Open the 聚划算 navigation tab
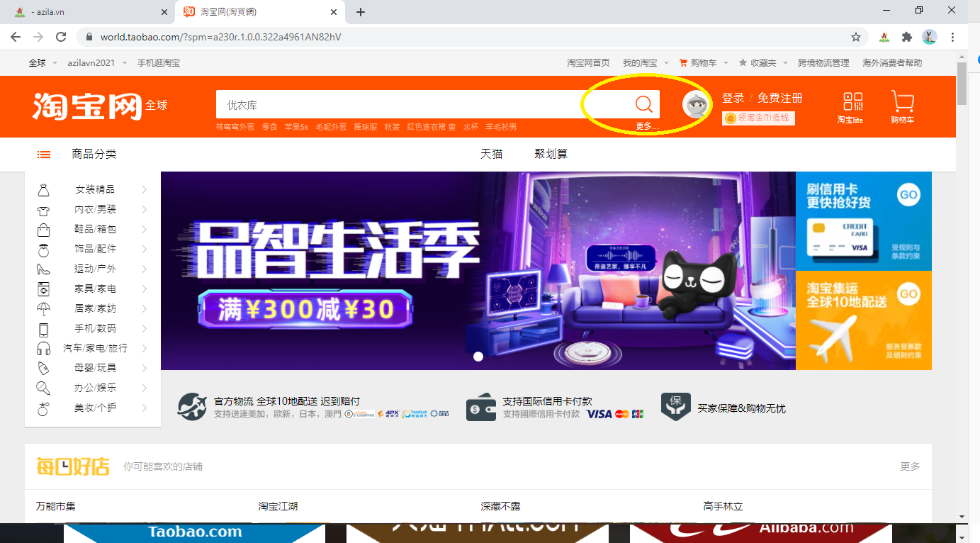This screenshot has width=980, height=543. point(551,154)
